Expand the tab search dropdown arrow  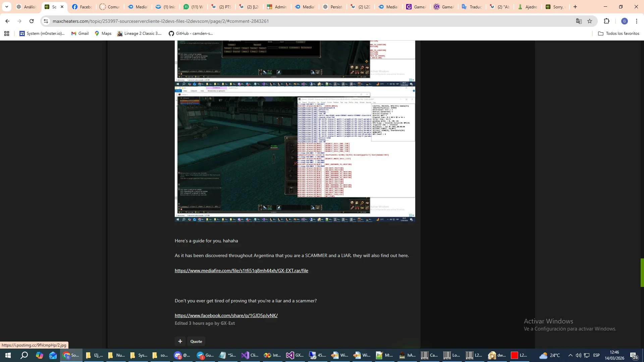click(x=6, y=7)
